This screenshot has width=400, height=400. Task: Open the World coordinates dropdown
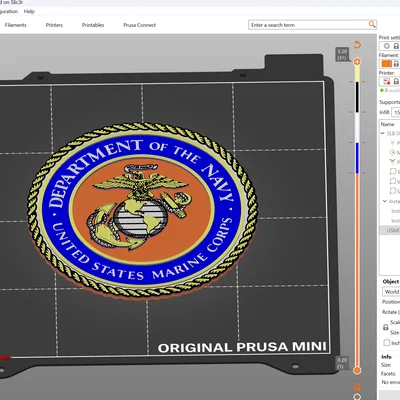point(391,292)
